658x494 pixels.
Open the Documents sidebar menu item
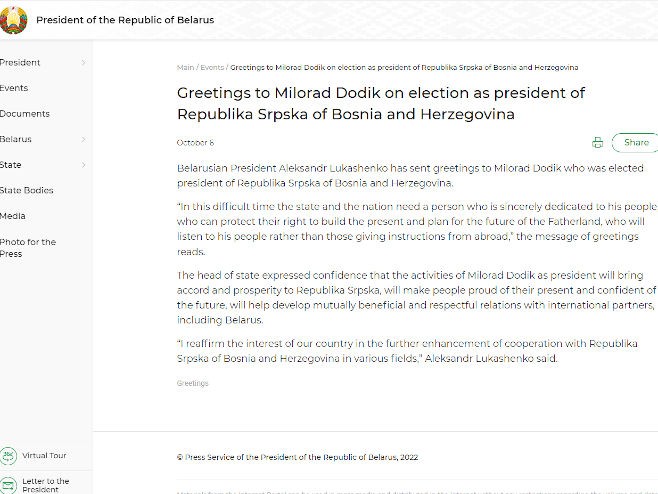pos(25,114)
